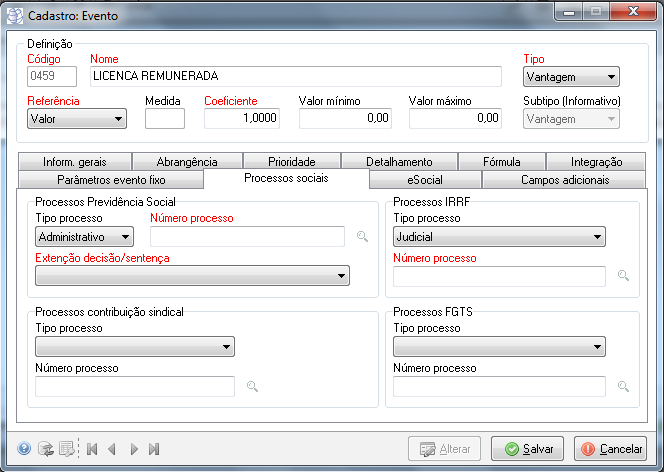Click magnifier next to IRRF Número processo
The height and width of the screenshot is (472, 664).
click(x=623, y=276)
